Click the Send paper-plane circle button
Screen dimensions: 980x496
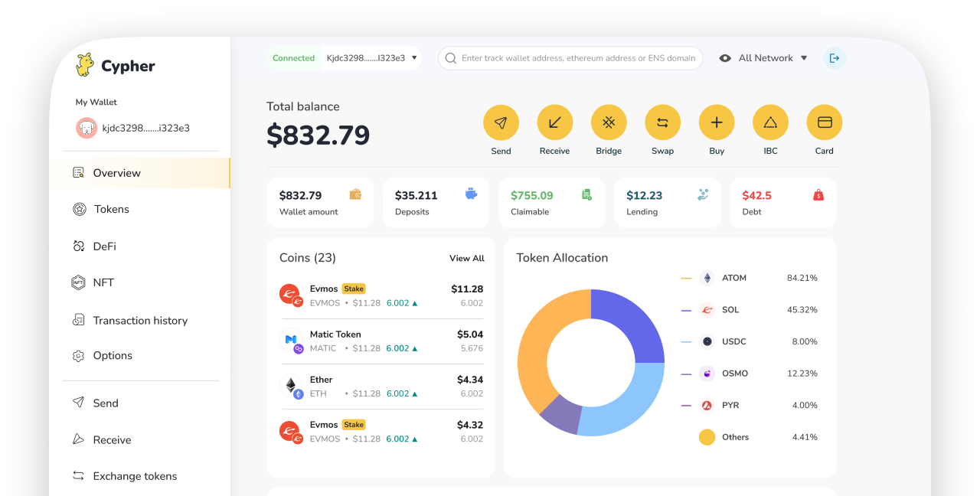[x=501, y=122]
